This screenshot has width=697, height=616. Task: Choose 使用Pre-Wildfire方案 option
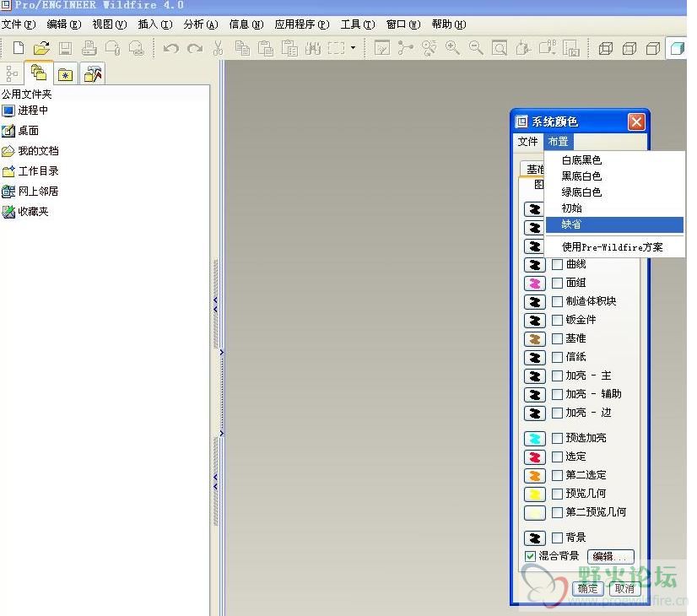614,247
